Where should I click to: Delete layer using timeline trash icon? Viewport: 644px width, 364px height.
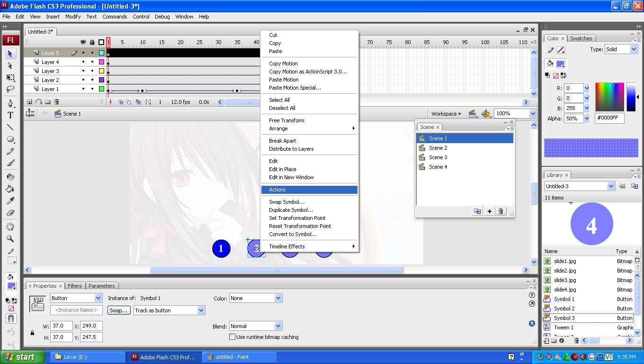[x=56, y=102]
